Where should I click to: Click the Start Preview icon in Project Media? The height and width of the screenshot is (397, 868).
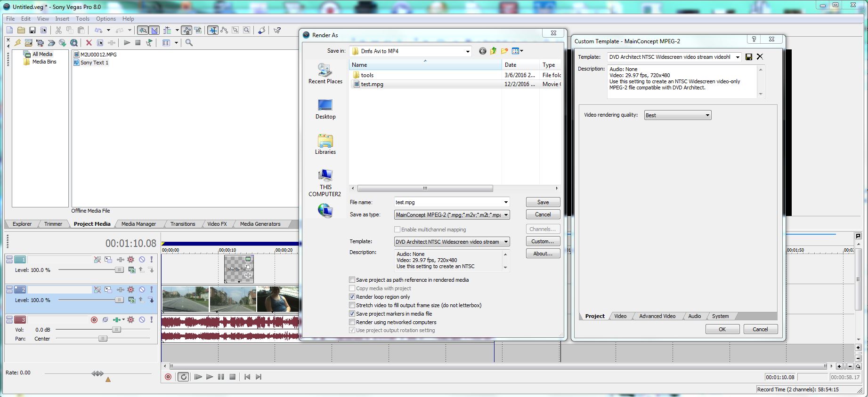tap(127, 43)
